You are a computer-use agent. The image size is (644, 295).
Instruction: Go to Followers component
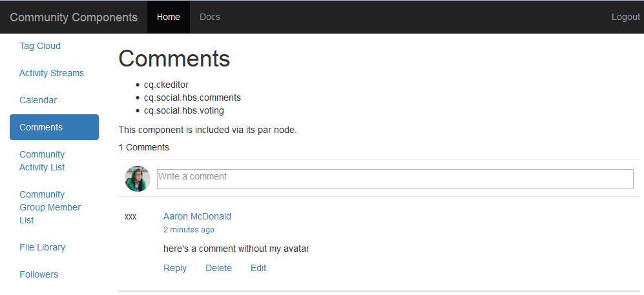point(39,274)
